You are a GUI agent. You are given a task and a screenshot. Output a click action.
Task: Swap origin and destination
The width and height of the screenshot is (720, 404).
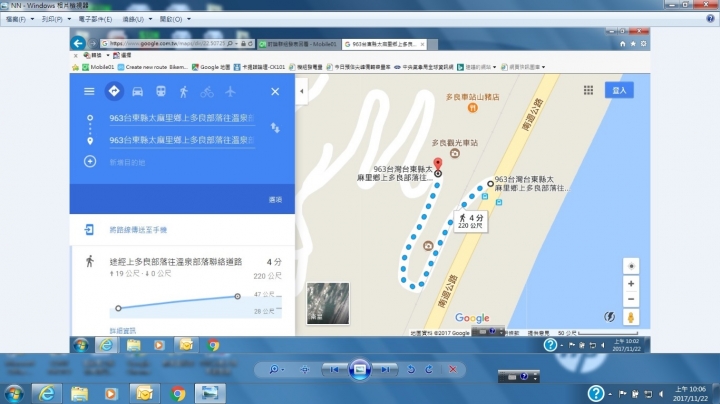coord(275,128)
